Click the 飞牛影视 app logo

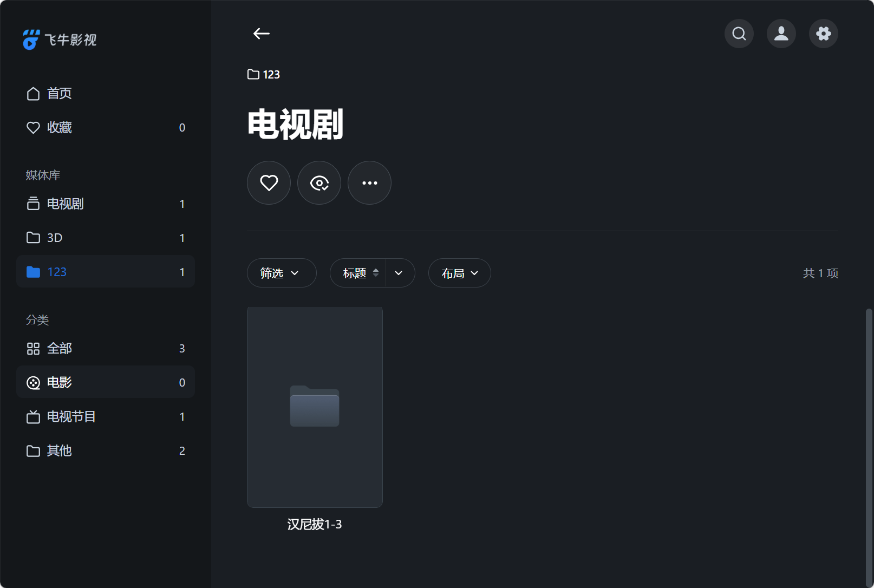[59, 39]
